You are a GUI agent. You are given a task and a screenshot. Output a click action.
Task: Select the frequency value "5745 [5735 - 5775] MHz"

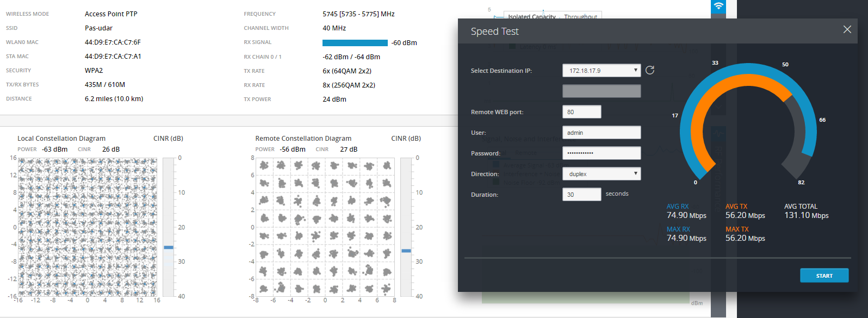click(358, 14)
